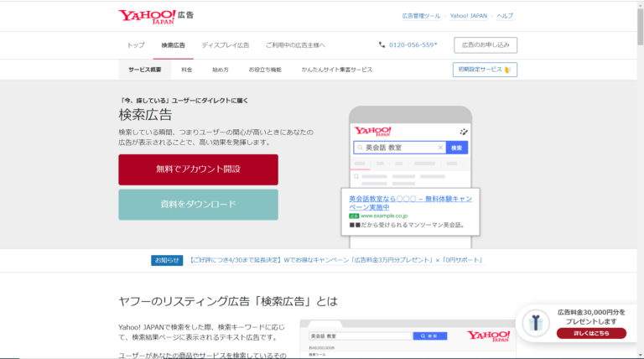Click the gift box icon in promo popup
Screen dimensions: 644x359
click(536, 323)
